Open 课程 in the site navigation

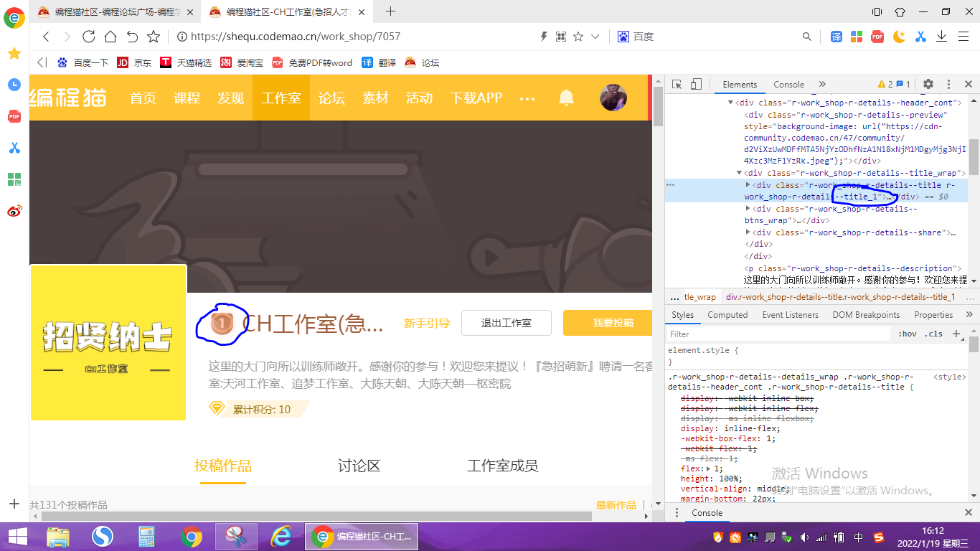pyautogui.click(x=187, y=98)
